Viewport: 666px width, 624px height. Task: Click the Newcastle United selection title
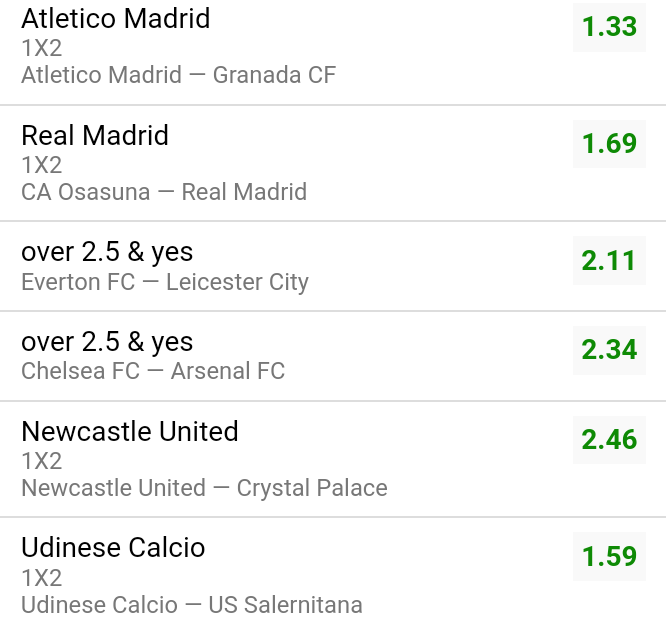pos(130,431)
